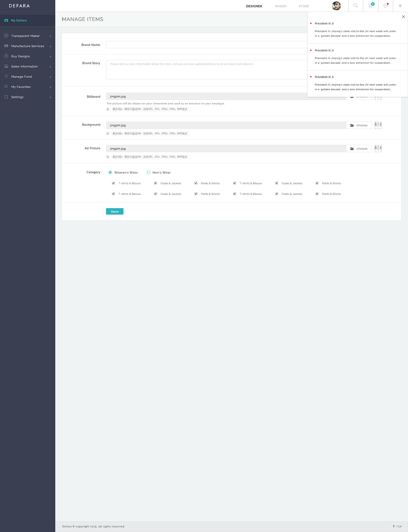This screenshot has width=408, height=532.
Task: Open the messages chat icon
Action: point(386,6)
